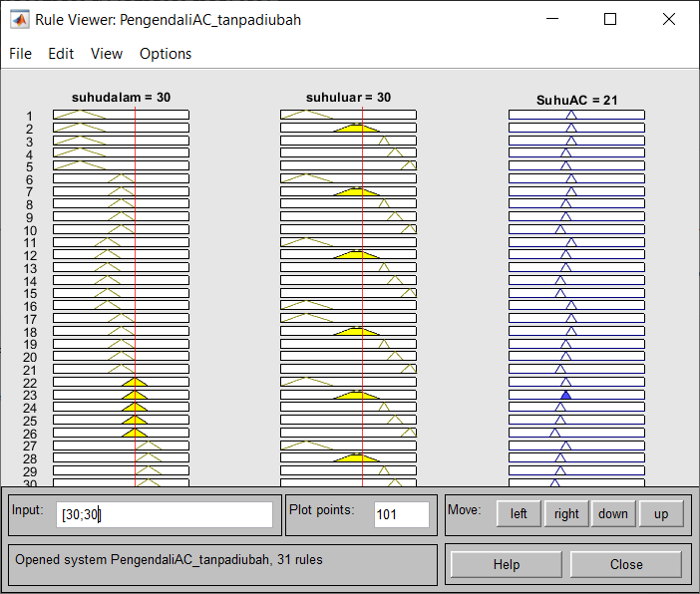This screenshot has width=700, height=594.
Task: Open the File menu
Action: (x=20, y=54)
